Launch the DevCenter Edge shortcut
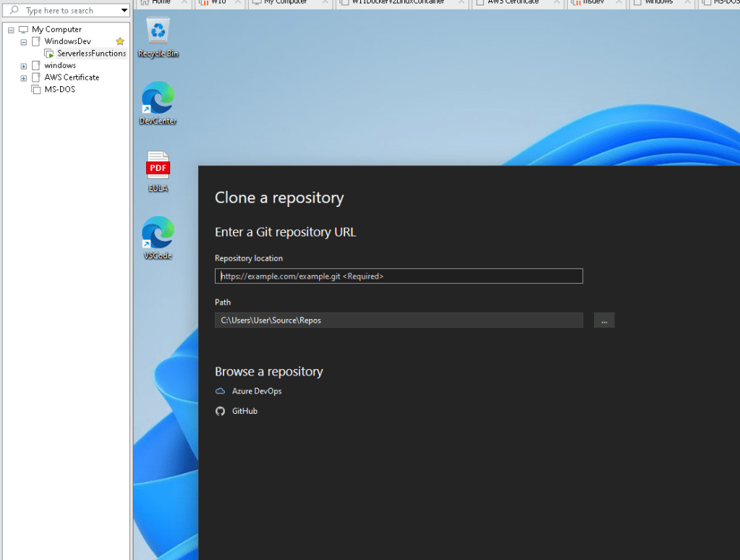Image resolution: width=740 pixels, height=560 pixels. point(158,103)
